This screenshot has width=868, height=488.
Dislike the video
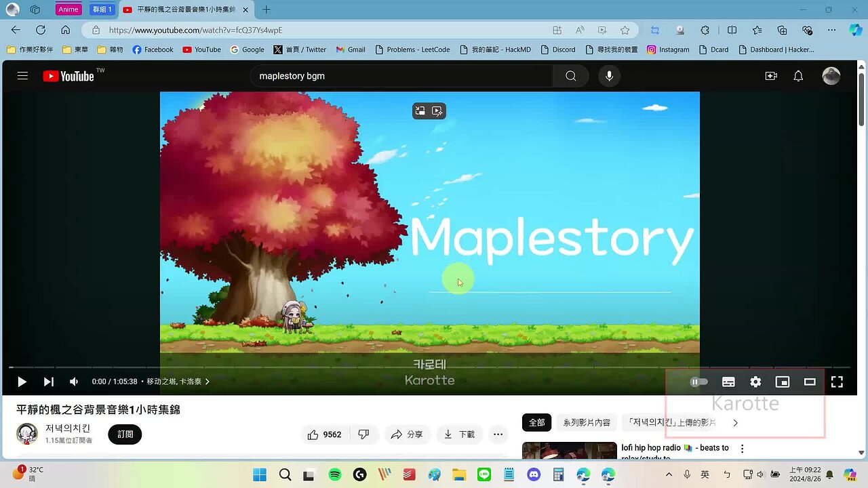click(x=363, y=434)
